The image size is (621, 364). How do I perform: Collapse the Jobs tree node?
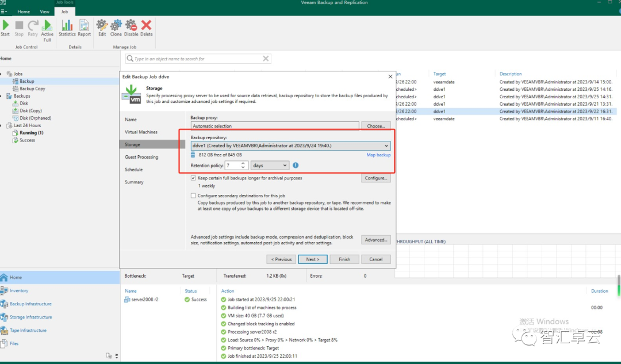pyautogui.click(x=2, y=74)
